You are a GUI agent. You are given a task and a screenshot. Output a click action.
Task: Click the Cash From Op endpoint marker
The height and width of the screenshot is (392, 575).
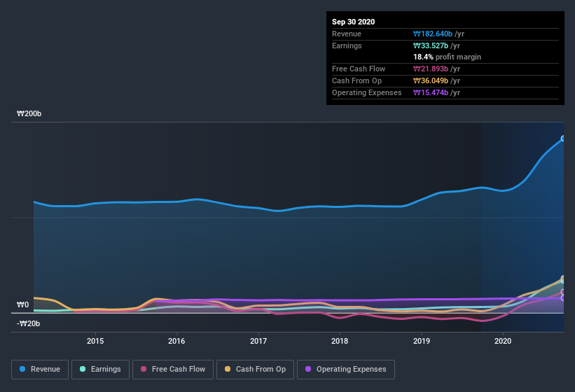coord(563,278)
